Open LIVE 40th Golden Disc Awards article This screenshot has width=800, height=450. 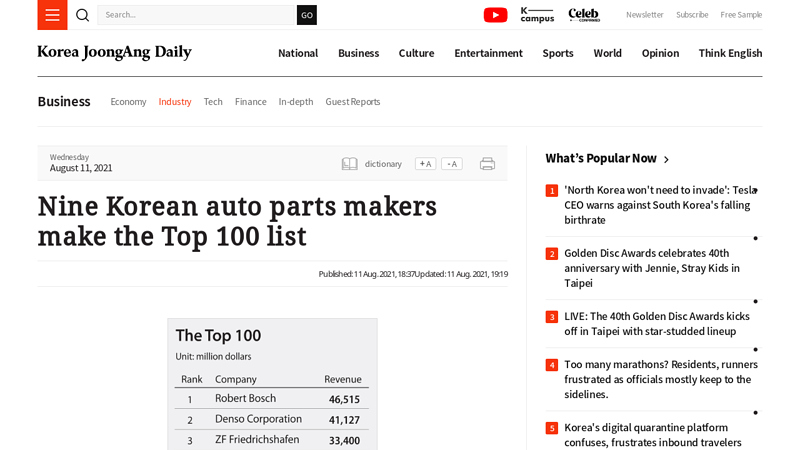tap(657, 324)
